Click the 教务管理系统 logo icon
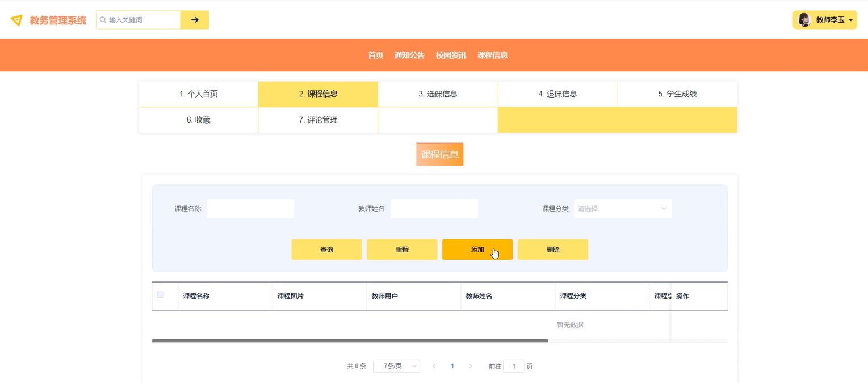868x383 pixels. [17, 20]
